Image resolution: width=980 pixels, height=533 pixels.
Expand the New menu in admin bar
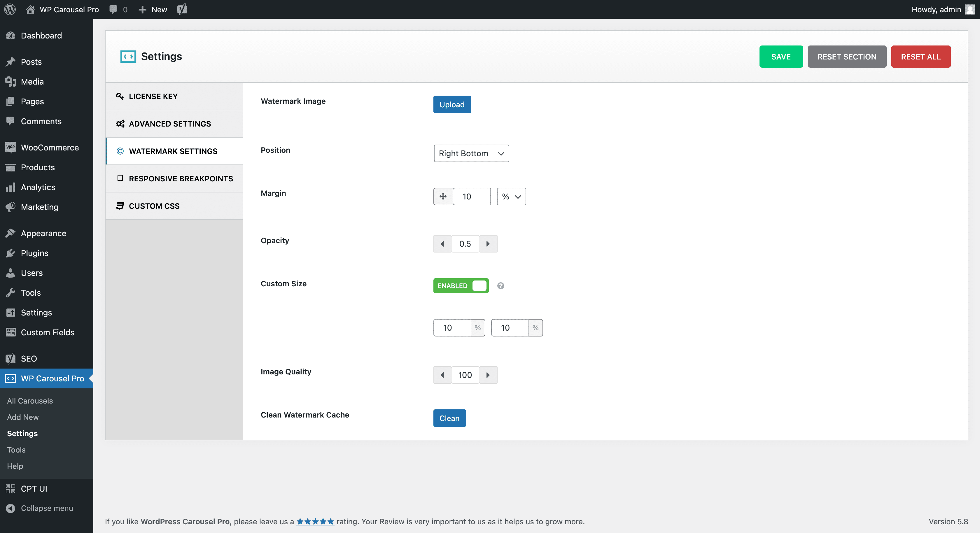tap(152, 9)
